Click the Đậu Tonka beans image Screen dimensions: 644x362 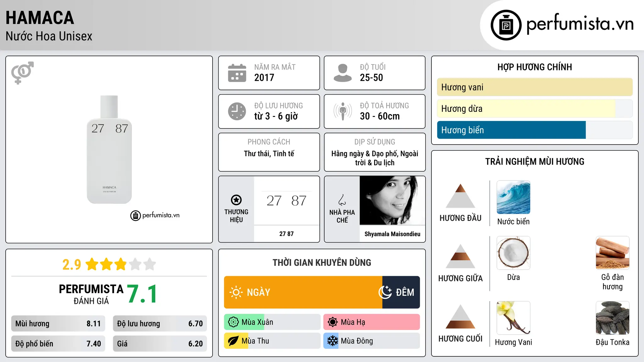tap(613, 318)
